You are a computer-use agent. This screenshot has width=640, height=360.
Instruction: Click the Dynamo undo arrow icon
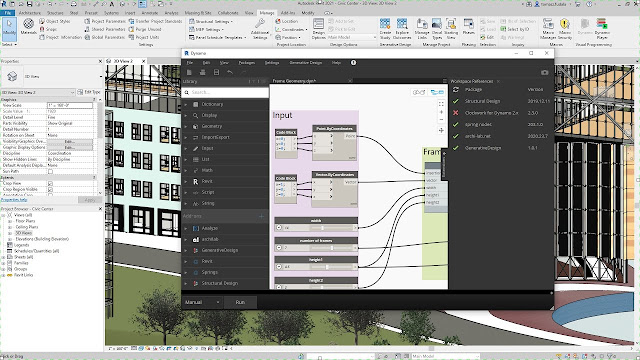(x=230, y=72)
